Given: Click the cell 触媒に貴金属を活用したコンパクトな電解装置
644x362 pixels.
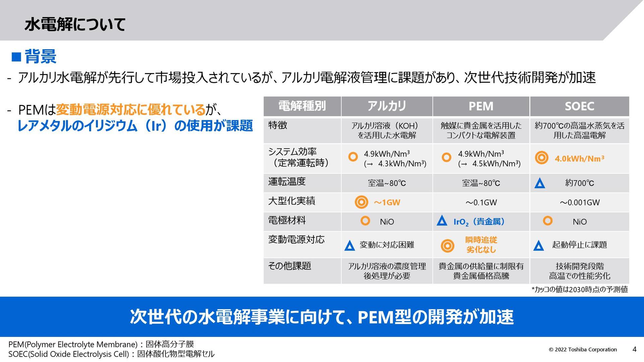Looking at the screenshot, I should tap(481, 130).
